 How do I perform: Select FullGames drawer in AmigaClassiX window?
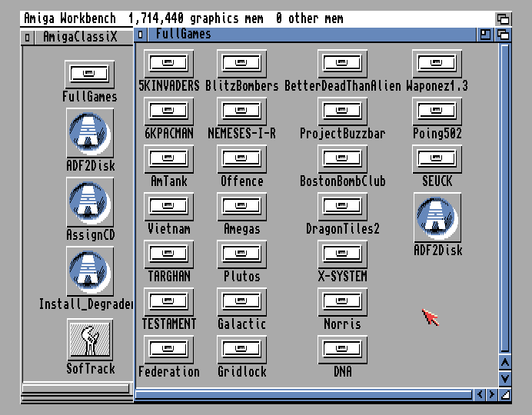pos(90,75)
